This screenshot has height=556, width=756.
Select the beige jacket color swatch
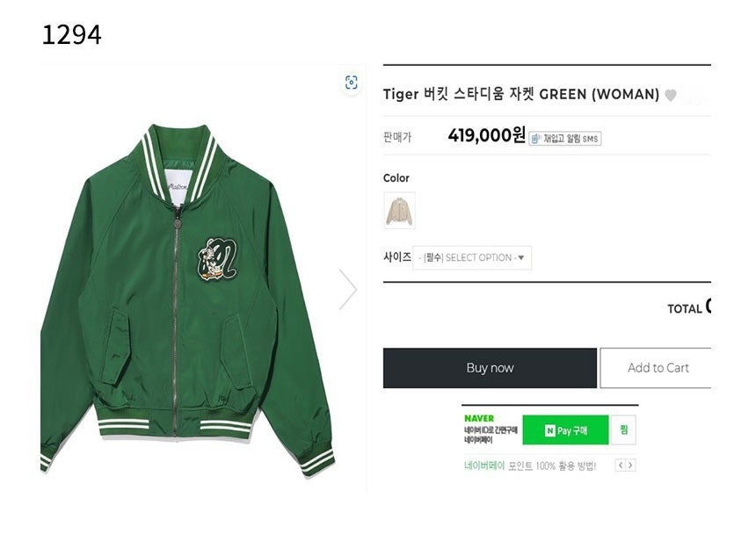(x=399, y=210)
